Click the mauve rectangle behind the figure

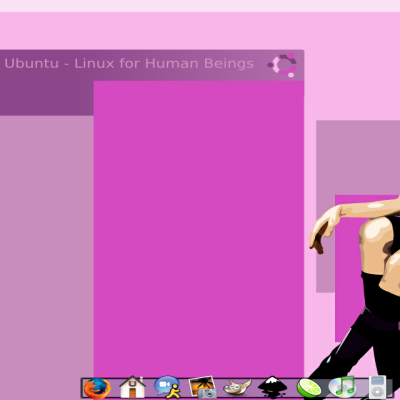358,157
